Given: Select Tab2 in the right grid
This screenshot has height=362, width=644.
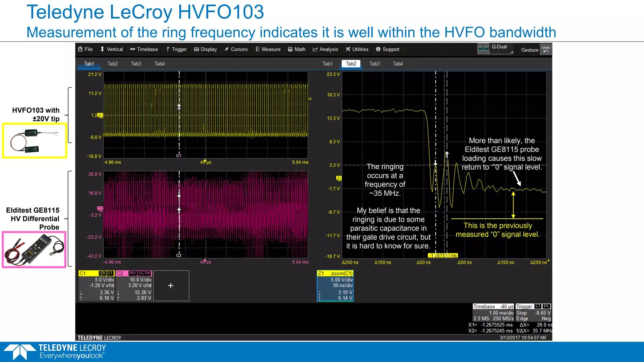Looking at the screenshot, I should click(x=351, y=64).
